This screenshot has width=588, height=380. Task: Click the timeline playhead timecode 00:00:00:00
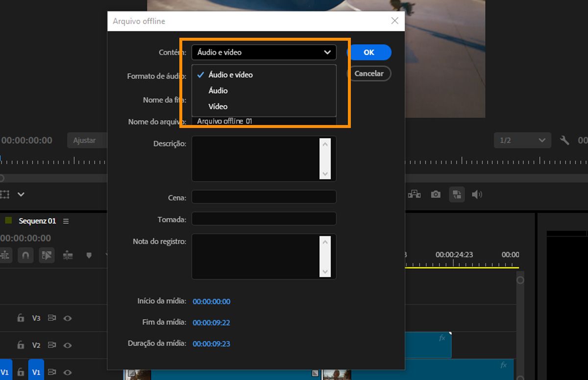[x=25, y=238]
